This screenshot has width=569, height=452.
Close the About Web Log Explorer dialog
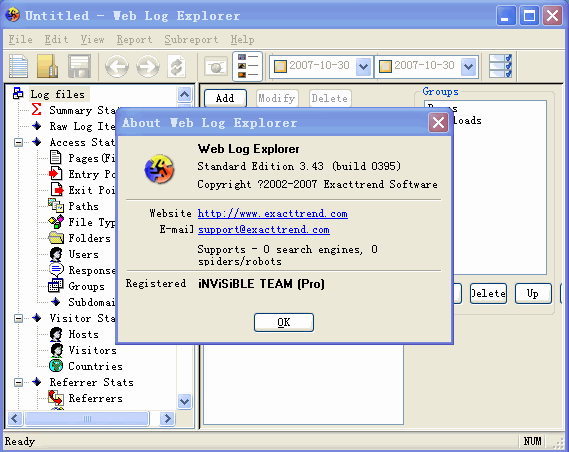coord(438,123)
